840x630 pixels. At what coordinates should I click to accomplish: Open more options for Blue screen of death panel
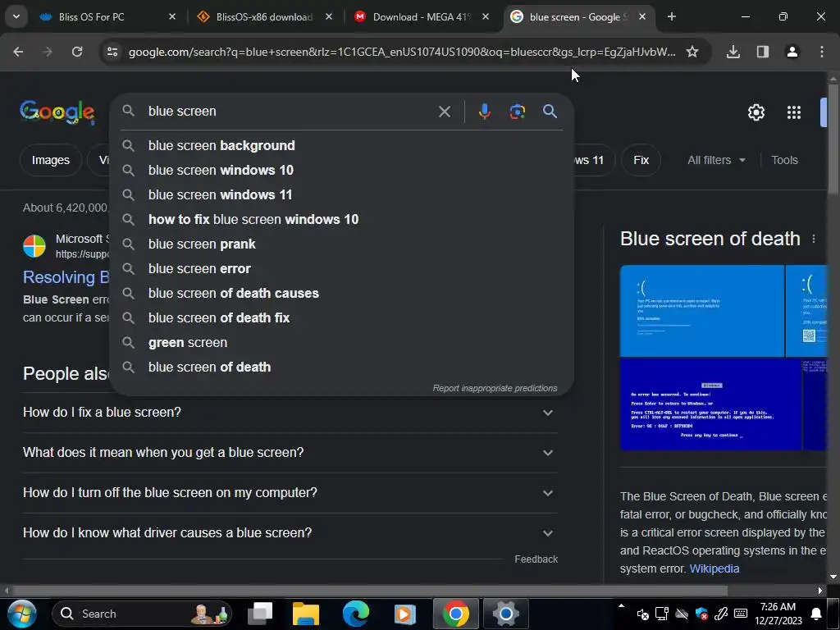pyautogui.click(x=813, y=239)
